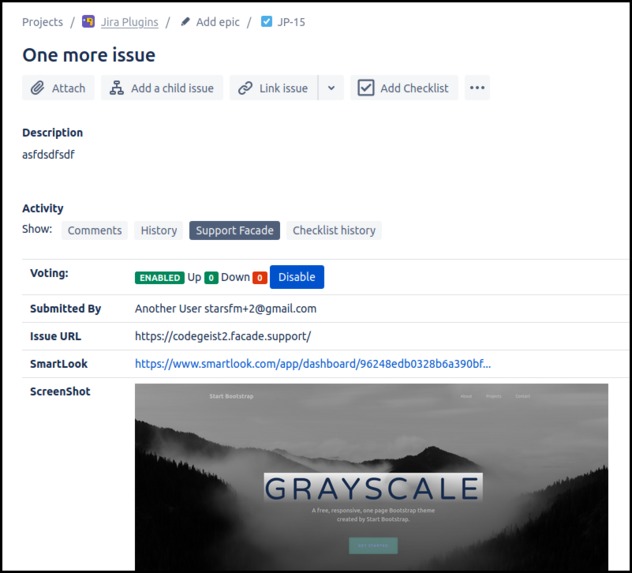
Task: Click the paperclip Attach icon
Action: tap(37, 88)
